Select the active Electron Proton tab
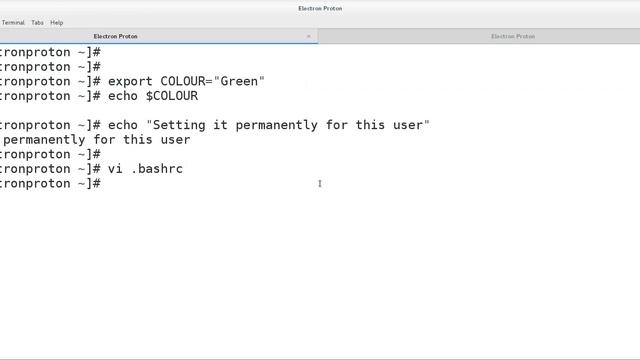The image size is (640, 360). tap(158, 36)
